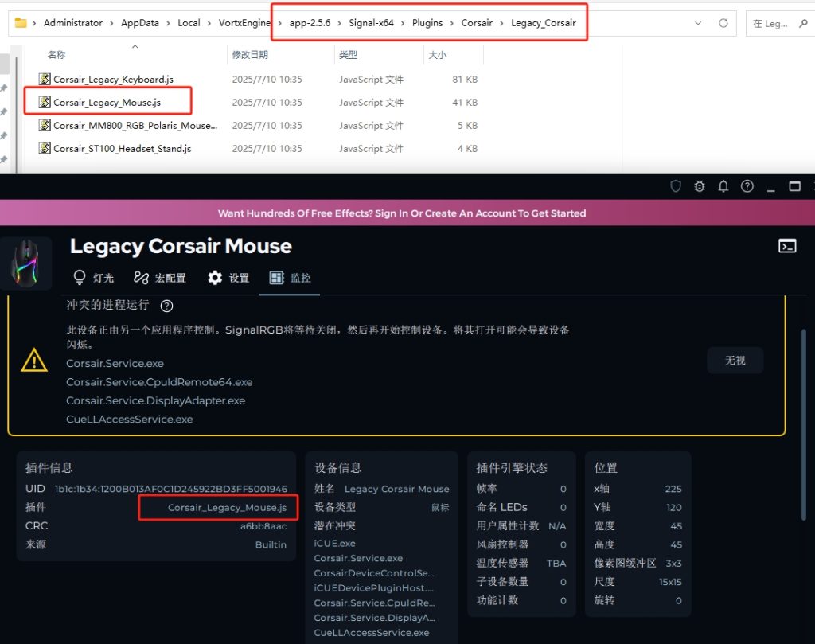Open the notifications bell

(x=723, y=186)
